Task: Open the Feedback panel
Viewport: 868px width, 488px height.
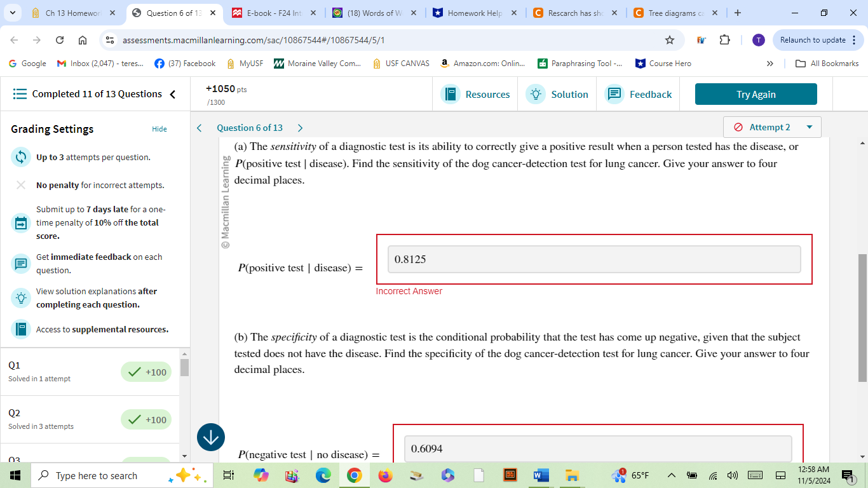Action: 638,93
